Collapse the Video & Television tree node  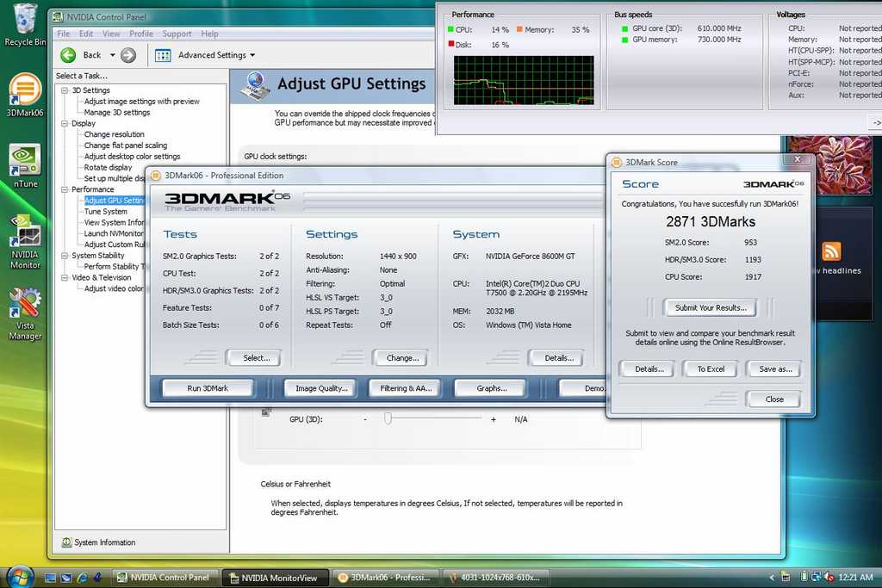pos(65,277)
